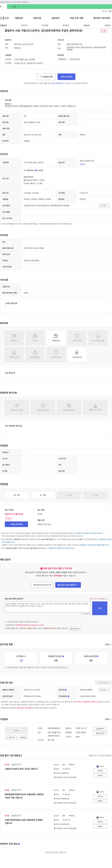This screenshot has width=112, height=868.
Task: Expand 채용 담당자 정보 열람하기 button
Action: [68, 585]
